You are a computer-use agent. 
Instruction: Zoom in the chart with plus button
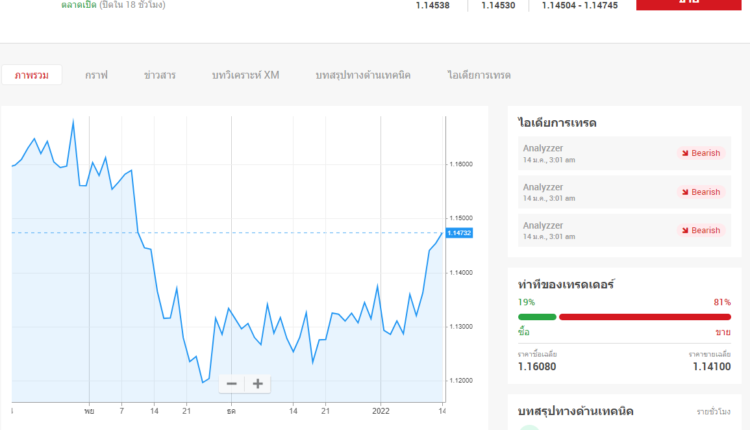click(258, 383)
